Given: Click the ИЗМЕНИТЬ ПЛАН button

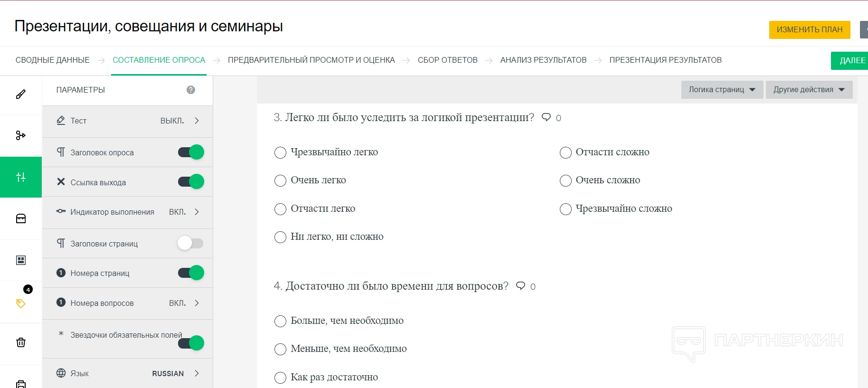Looking at the screenshot, I should [809, 30].
